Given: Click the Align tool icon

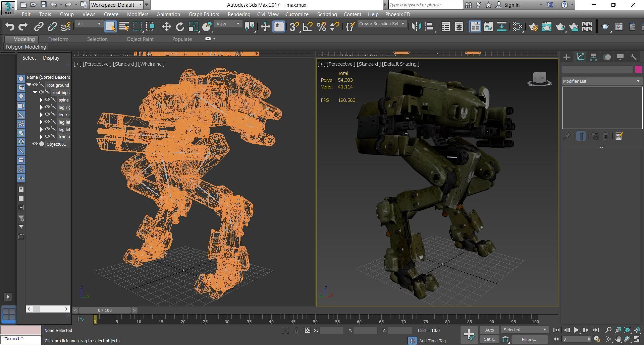Looking at the screenshot, I should coord(430,27).
